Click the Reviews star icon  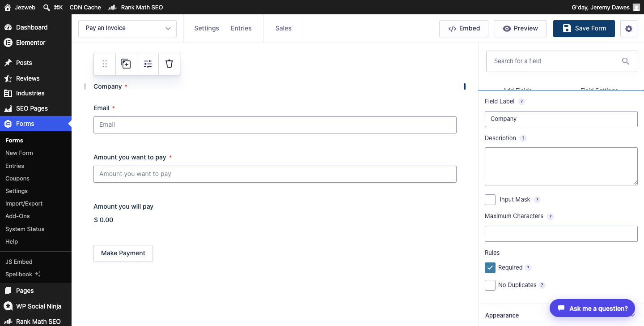(x=8, y=78)
